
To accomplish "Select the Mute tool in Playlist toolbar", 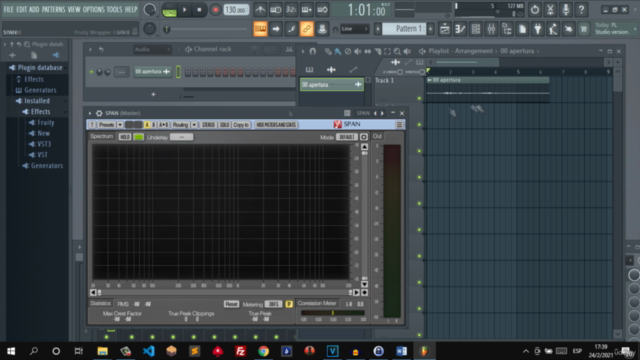I will tap(358, 51).
